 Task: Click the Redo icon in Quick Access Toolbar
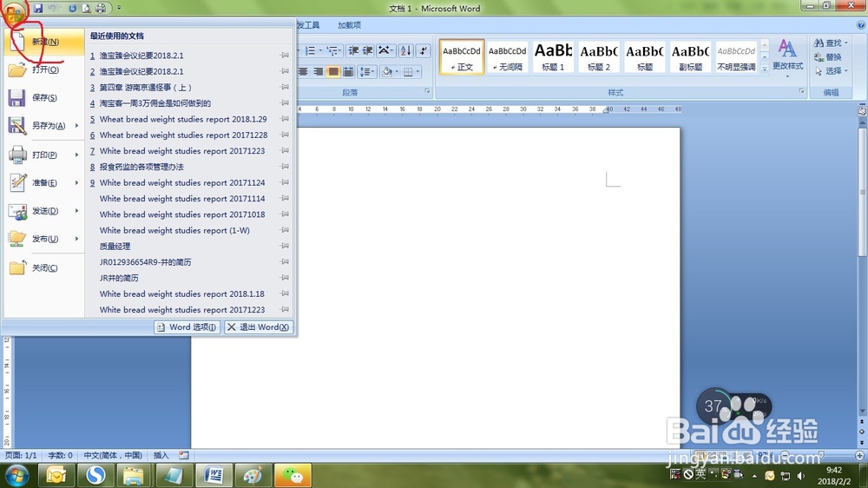(72, 9)
